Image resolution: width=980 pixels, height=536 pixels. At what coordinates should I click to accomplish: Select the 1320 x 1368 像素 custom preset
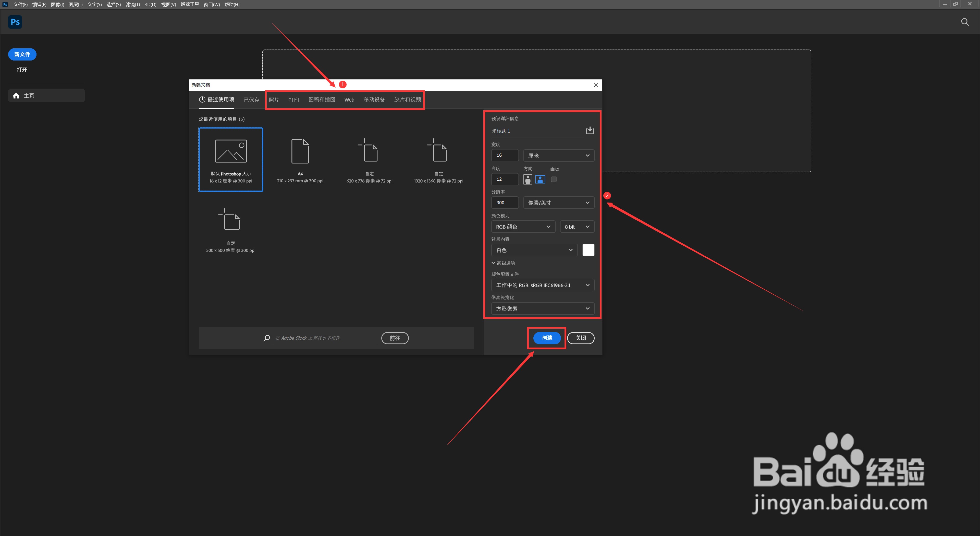pyautogui.click(x=439, y=160)
